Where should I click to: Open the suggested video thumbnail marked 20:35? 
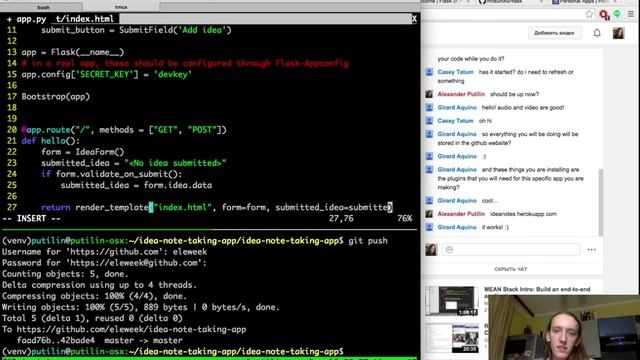tap(452, 338)
